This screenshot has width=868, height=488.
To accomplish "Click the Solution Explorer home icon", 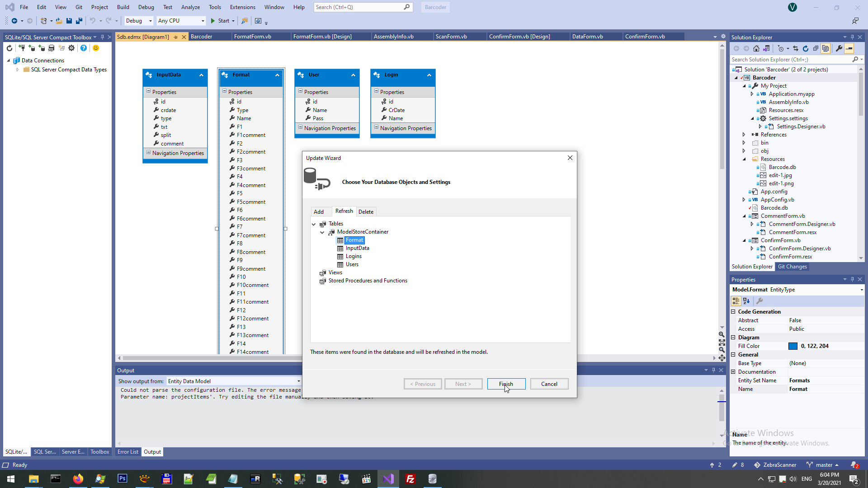I will (x=756, y=48).
